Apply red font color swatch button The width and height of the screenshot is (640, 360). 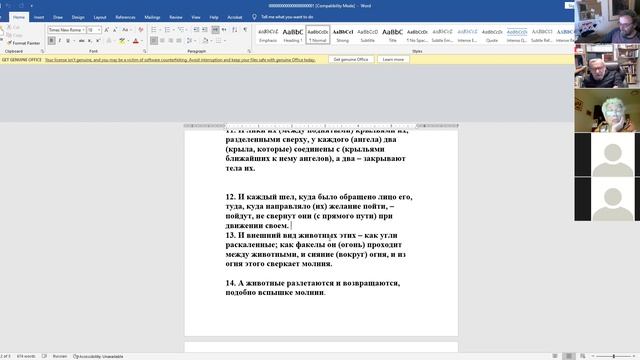(x=136, y=40)
